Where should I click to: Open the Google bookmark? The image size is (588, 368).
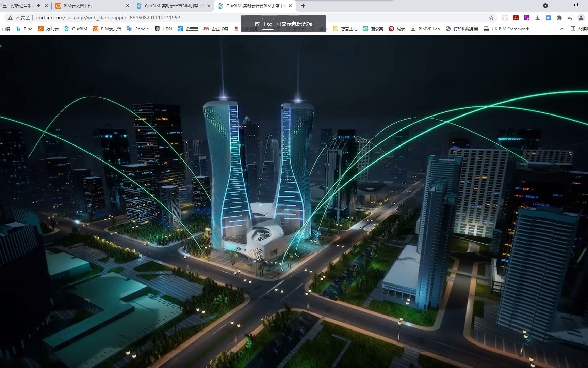point(138,29)
